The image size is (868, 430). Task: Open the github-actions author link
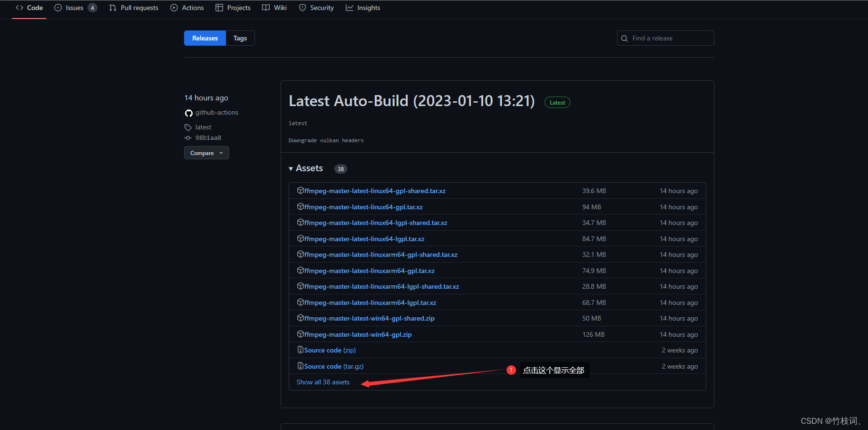pos(217,112)
